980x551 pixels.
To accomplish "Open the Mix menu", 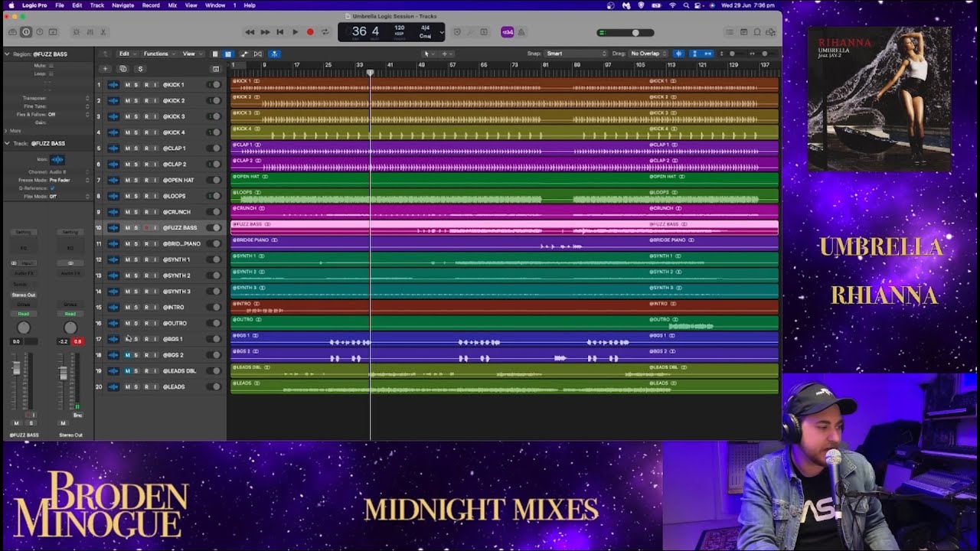I will coord(173,5).
